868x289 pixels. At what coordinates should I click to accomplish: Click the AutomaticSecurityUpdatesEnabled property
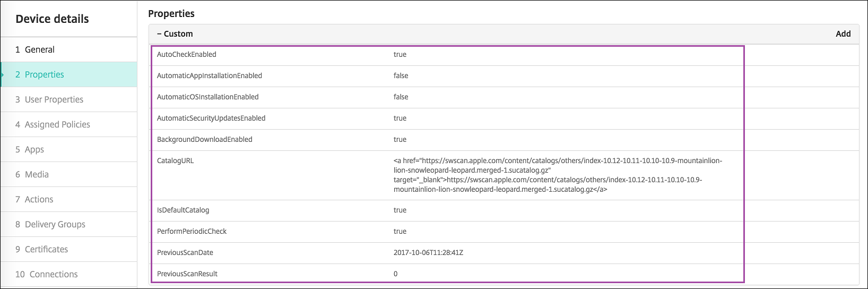(x=211, y=118)
